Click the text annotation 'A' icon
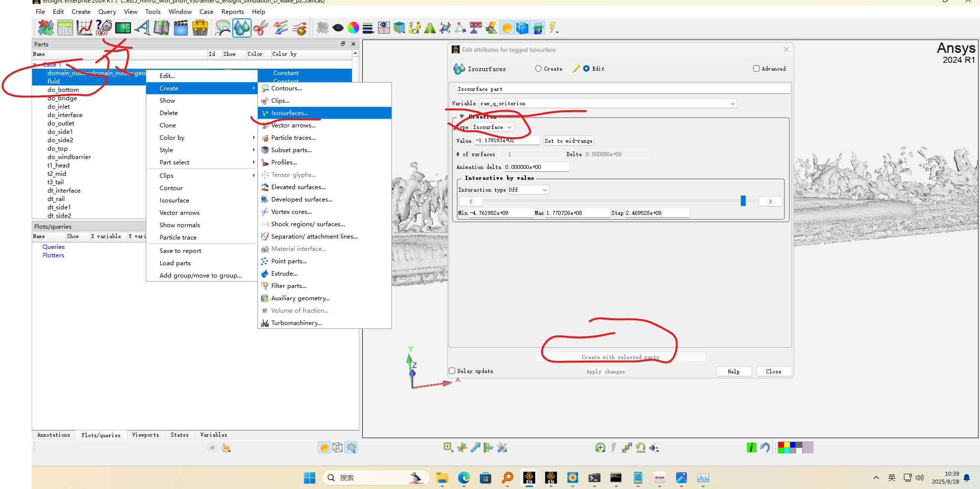The image size is (980, 489). [x=142, y=28]
